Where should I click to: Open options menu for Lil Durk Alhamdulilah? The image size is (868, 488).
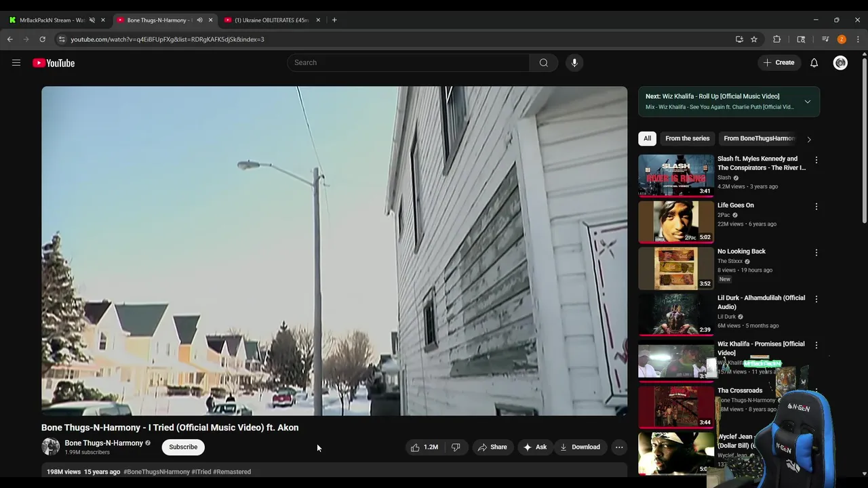(x=816, y=299)
